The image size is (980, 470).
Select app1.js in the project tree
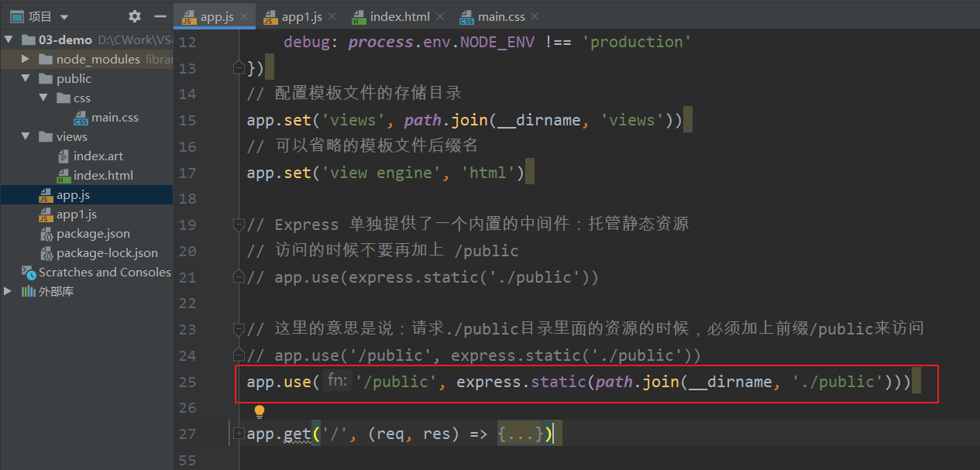pos(77,214)
